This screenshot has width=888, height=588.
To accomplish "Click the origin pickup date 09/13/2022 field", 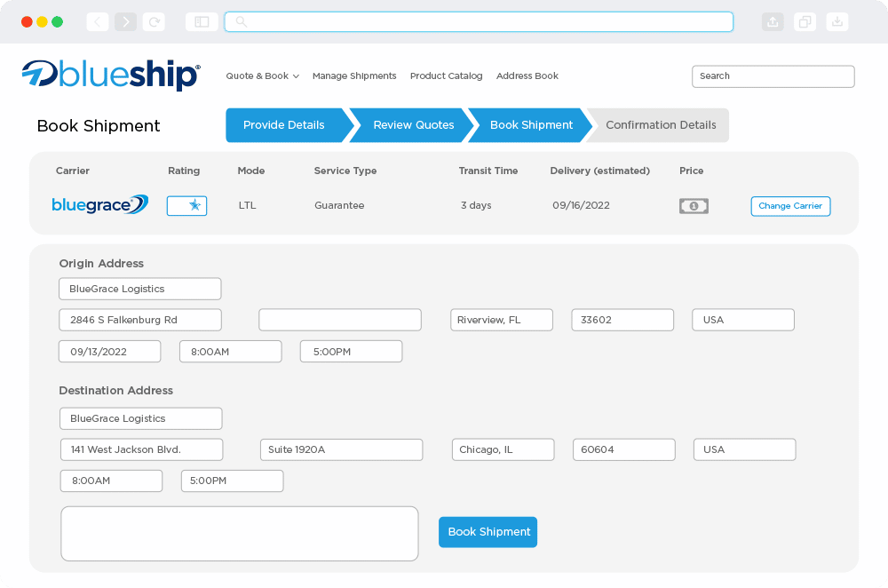I will pos(109,352).
